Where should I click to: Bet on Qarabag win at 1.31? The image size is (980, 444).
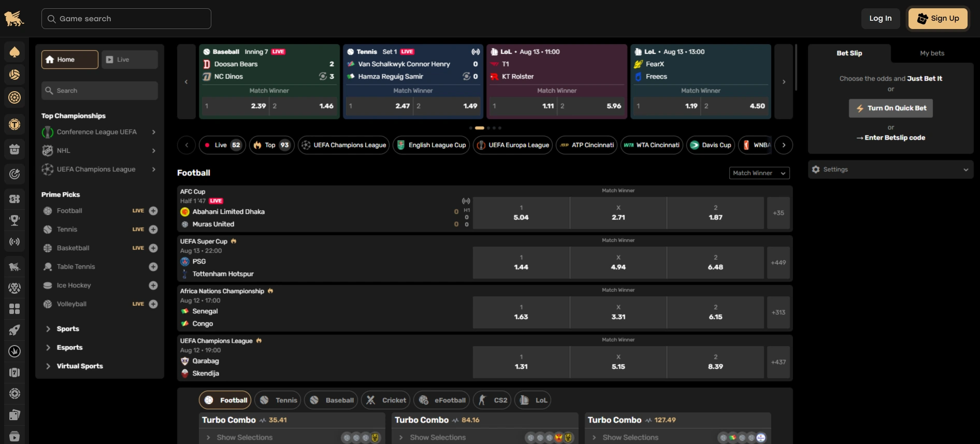521,362
